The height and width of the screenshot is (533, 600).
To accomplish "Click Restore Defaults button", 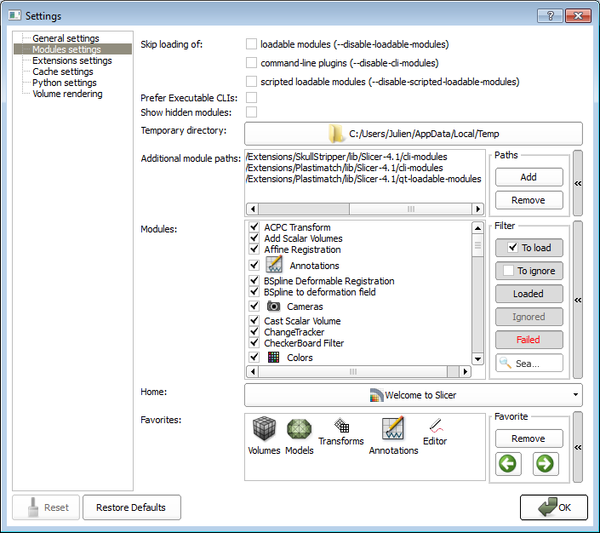I will tap(131, 508).
